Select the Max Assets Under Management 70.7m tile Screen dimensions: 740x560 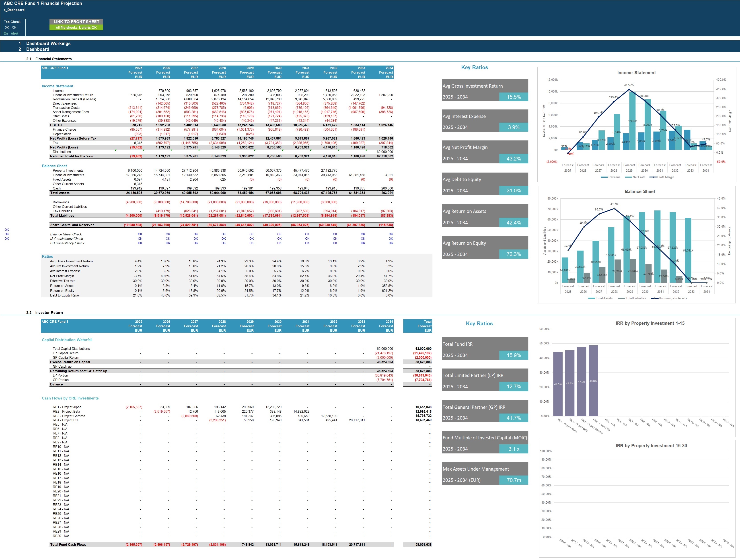tap(485, 473)
